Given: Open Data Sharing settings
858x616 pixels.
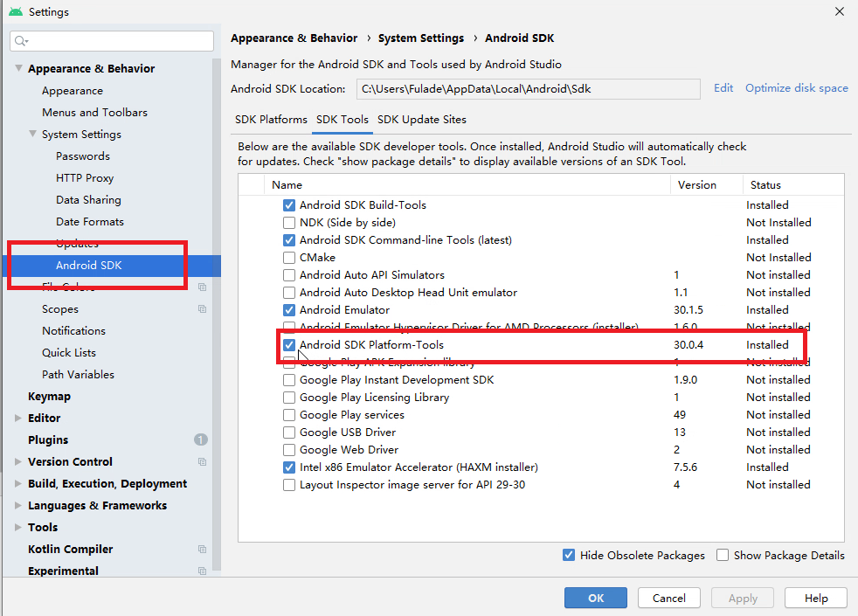Looking at the screenshot, I should point(88,200).
